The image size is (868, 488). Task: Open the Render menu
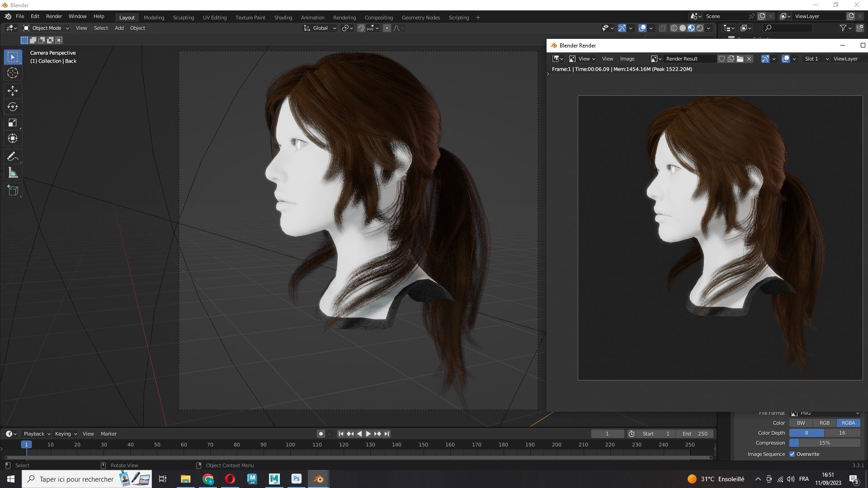[x=54, y=16]
